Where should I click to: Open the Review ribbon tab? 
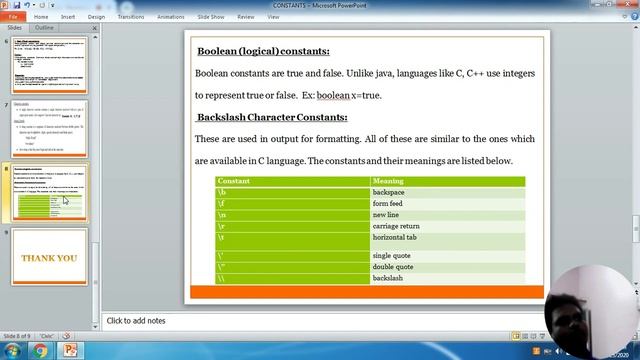pyautogui.click(x=246, y=17)
